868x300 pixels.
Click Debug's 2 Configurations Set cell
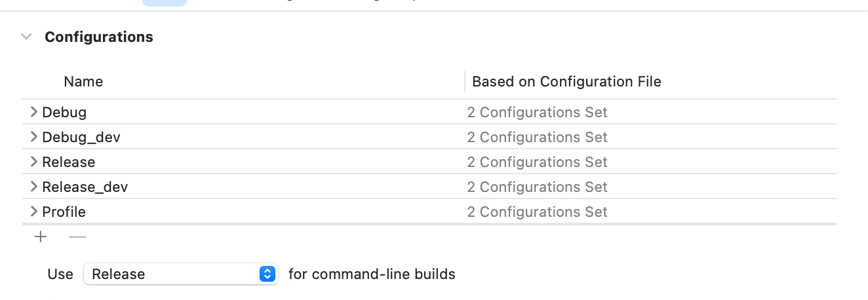(537, 113)
